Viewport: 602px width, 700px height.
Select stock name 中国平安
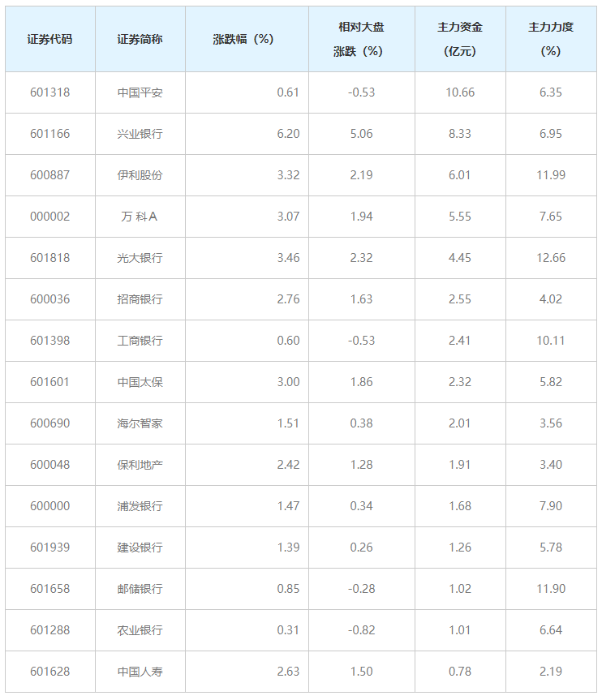(140, 92)
